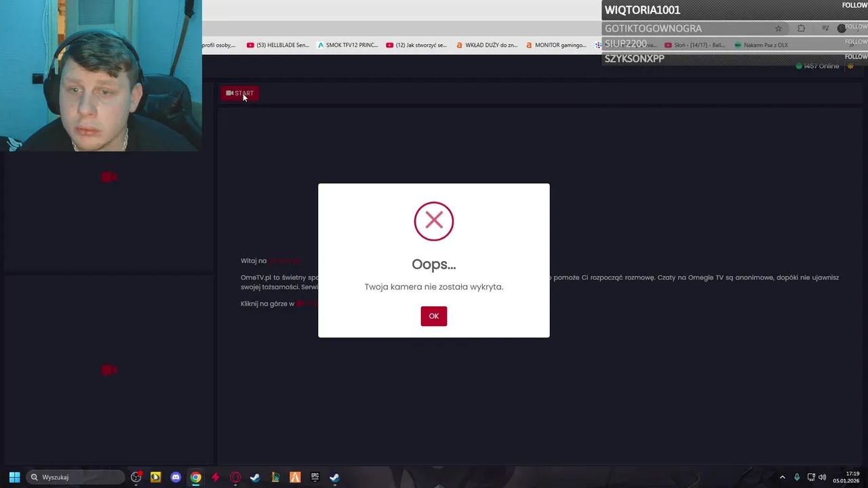
Task: Open the Jak stworzyć se YouTube bookmark
Action: click(x=416, y=45)
